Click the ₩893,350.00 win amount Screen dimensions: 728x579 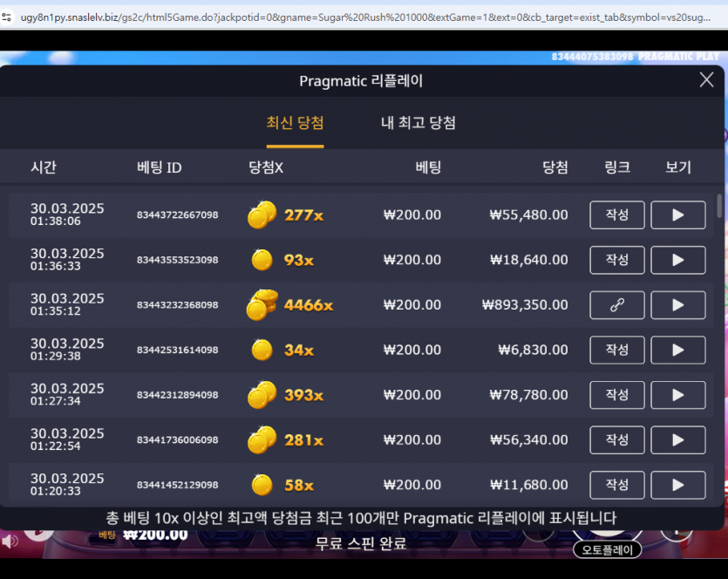click(x=525, y=305)
